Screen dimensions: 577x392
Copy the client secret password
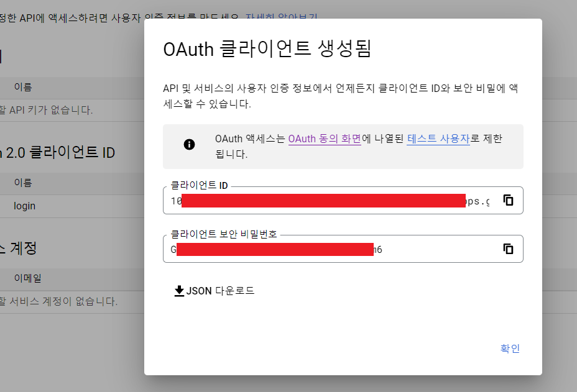tap(508, 249)
